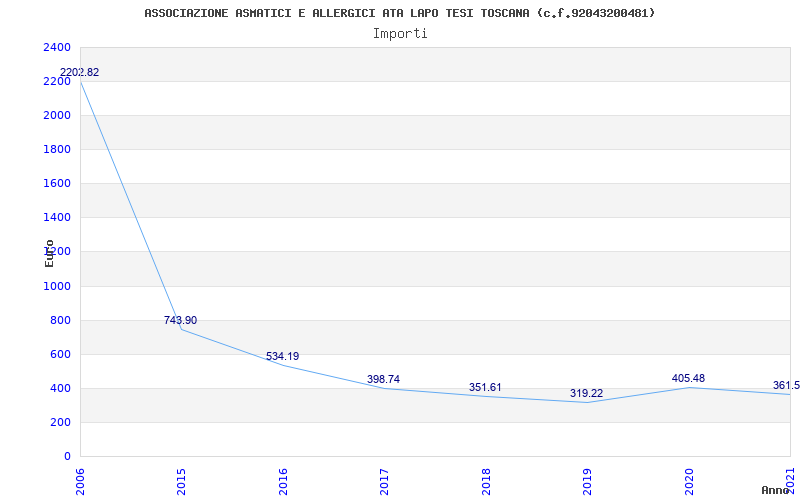Screen dimensions: 800x500
Task: Click the y-axis value 2400
Action: click(x=58, y=48)
